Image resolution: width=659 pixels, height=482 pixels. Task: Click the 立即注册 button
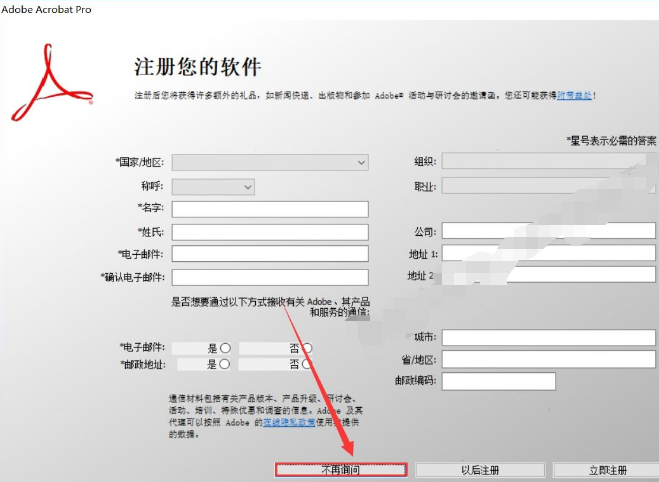(606, 470)
